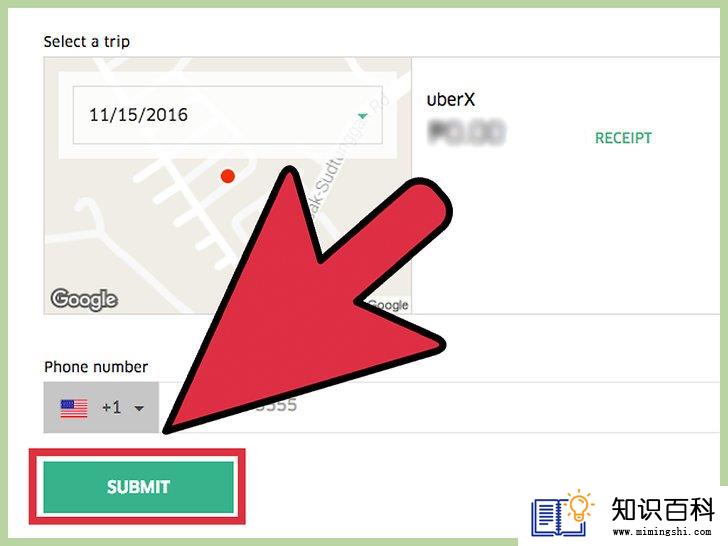728x546 pixels.
Task: Click the Google logo at map bottom-left
Action: point(84,299)
